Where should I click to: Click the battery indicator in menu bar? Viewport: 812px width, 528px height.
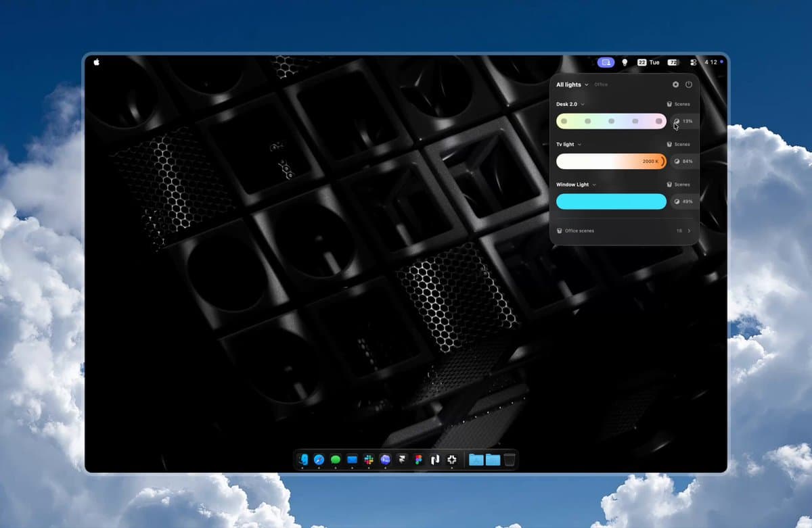tap(673, 62)
